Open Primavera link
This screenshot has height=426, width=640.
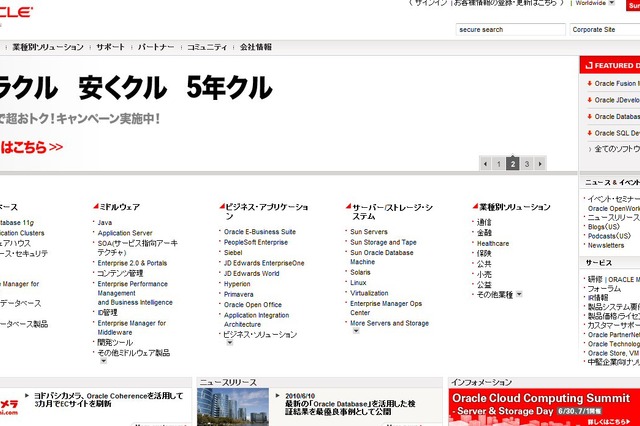click(x=238, y=294)
